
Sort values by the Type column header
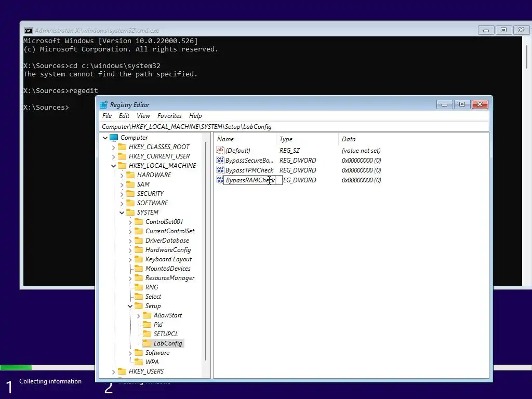307,139
